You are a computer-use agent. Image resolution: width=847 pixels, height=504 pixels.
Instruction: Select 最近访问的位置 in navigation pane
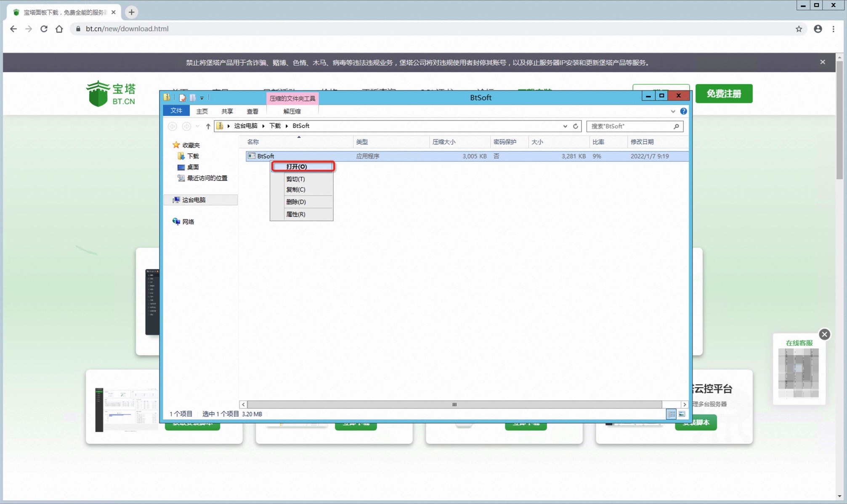pyautogui.click(x=207, y=178)
